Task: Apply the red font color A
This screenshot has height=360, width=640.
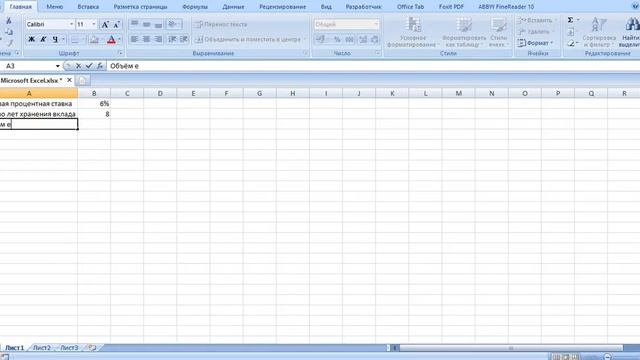Action: [111, 40]
